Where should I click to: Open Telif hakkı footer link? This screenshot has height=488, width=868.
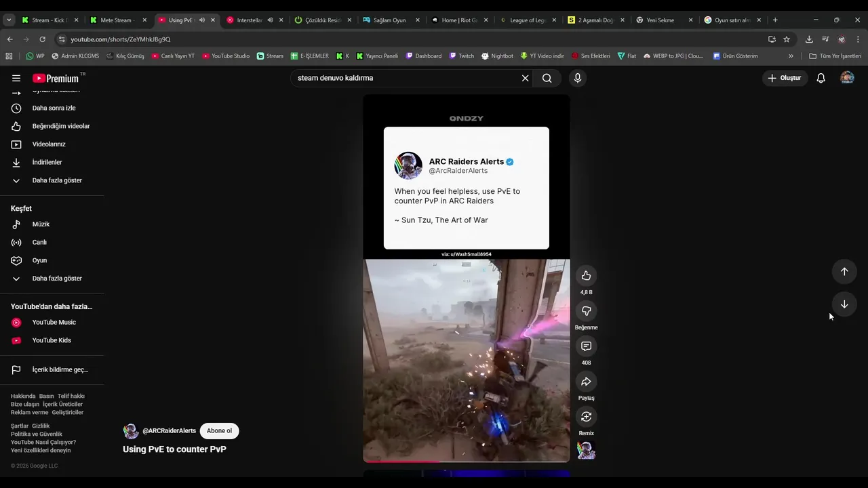[x=71, y=396]
